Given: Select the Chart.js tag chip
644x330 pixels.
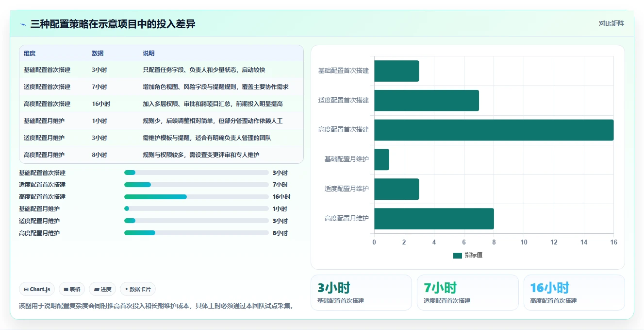Looking at the screenshot, I should (x=37, y=289).
